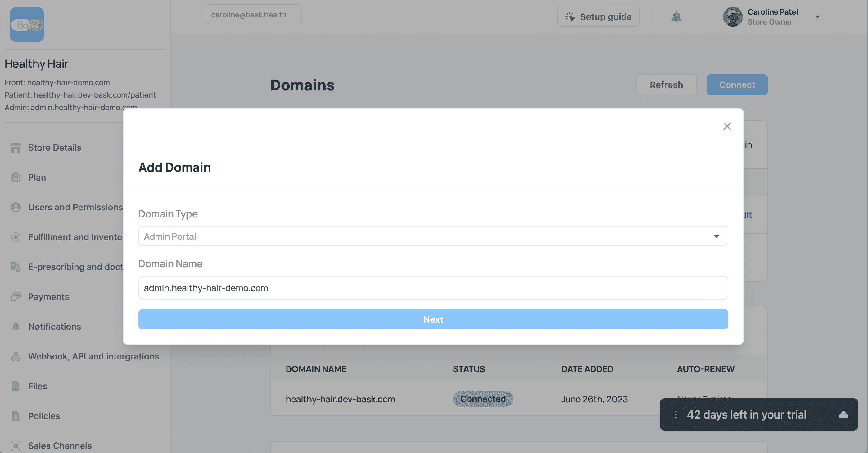The height and width of the screenshot is (453, 868).
Task: Click Caroline Patel's avatar picture
Action: pyautogui.click(x=733, y=16)
